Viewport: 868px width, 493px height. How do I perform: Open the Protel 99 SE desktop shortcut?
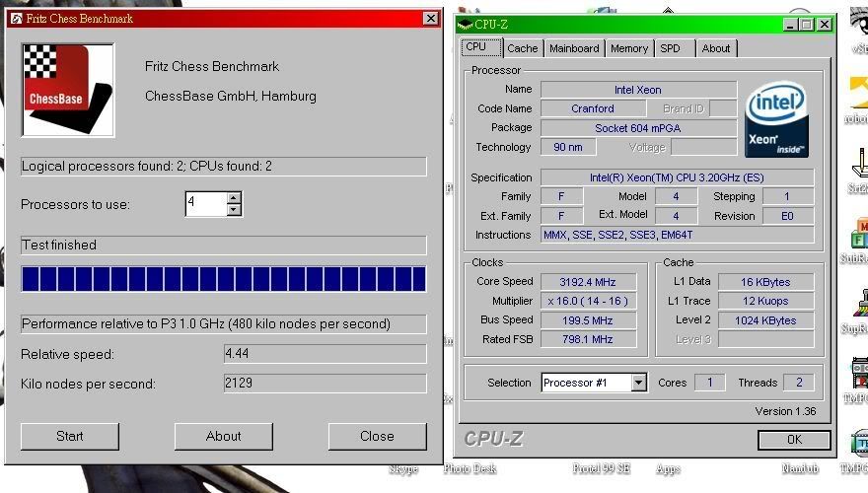tap(601, 468)
